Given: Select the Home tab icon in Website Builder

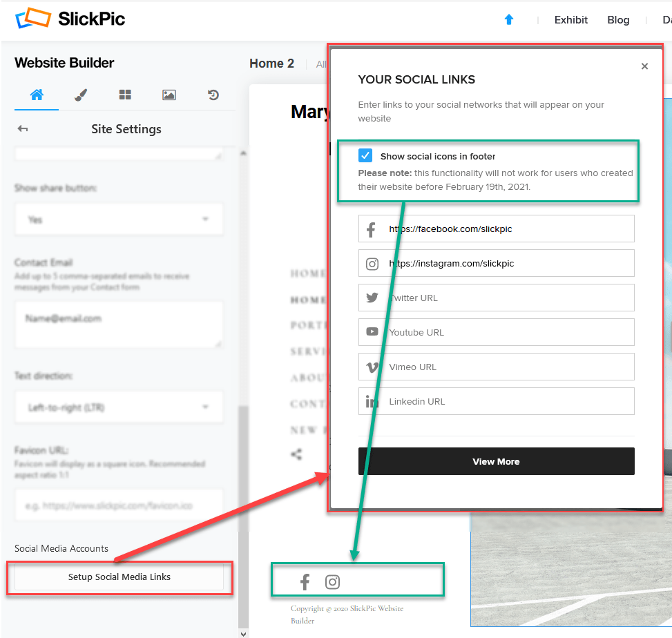Looking at the screenshot, I should tap(37, 95).
